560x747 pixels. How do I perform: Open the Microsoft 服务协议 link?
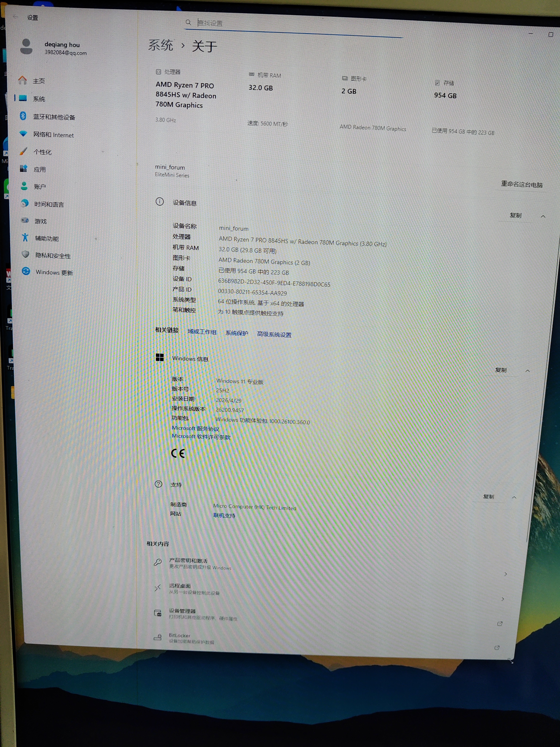pos(195,429)
